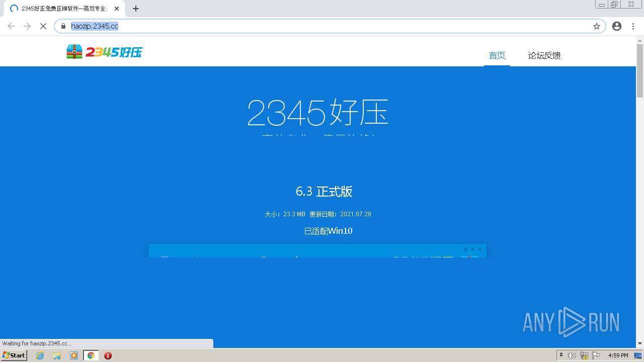644x362 pixels.
Task: Click the 2345好压 logo in the header
Action: (105, 52)
